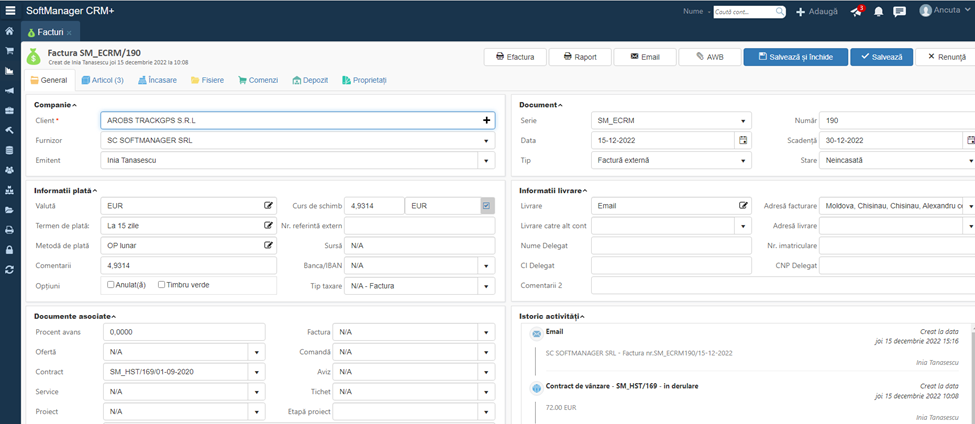Edit the Metodă de plată icon
Screen dimensions: 975x424
click(x=269, y=245)
